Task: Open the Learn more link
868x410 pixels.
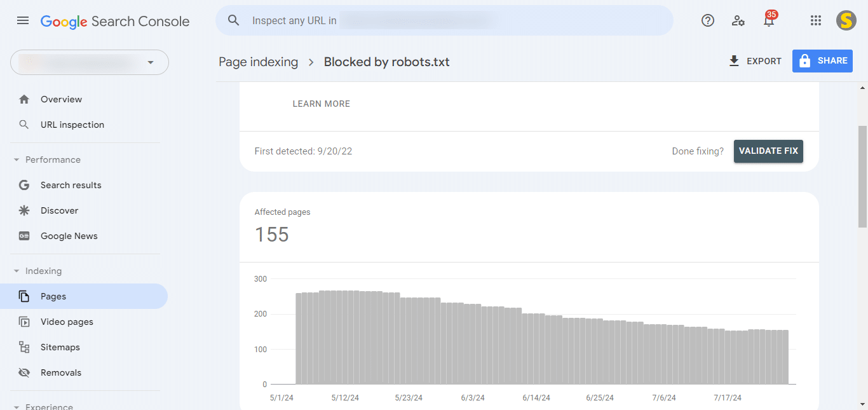Action: pyautogui.click(x=321, y=104)
